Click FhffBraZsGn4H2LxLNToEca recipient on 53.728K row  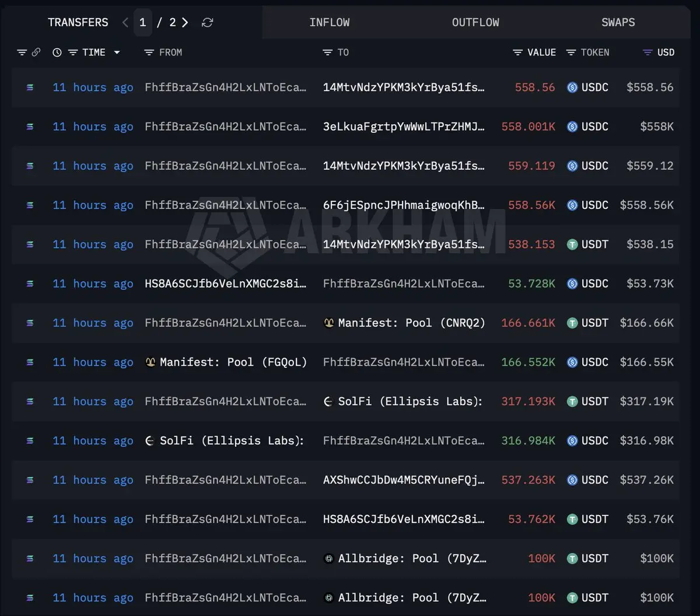click(404, 284)
